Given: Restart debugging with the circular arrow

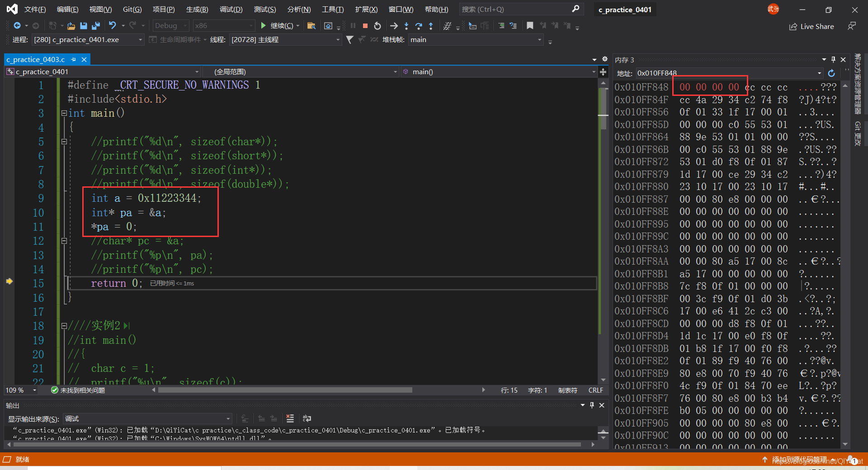Looking at the screenshot, I should click(x=377, y=26).
